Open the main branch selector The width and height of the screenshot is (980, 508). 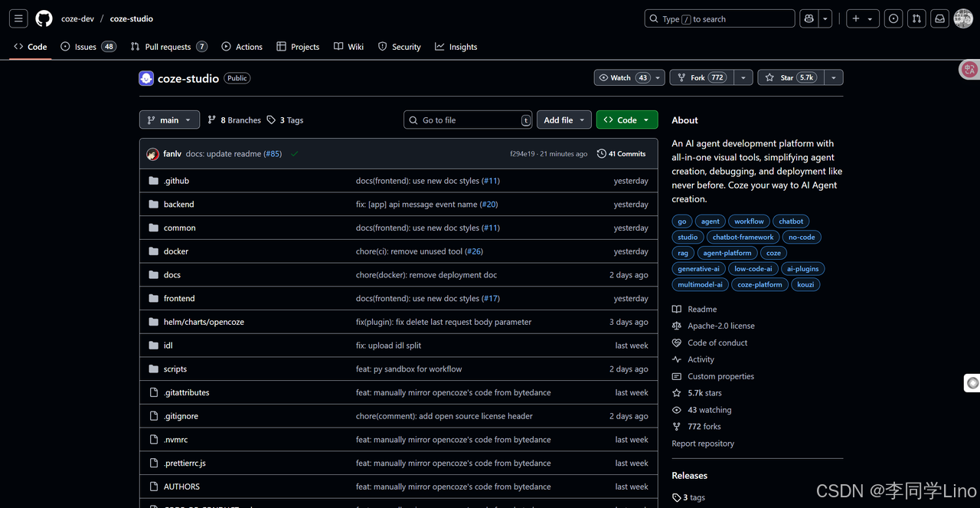pos(169,120)
